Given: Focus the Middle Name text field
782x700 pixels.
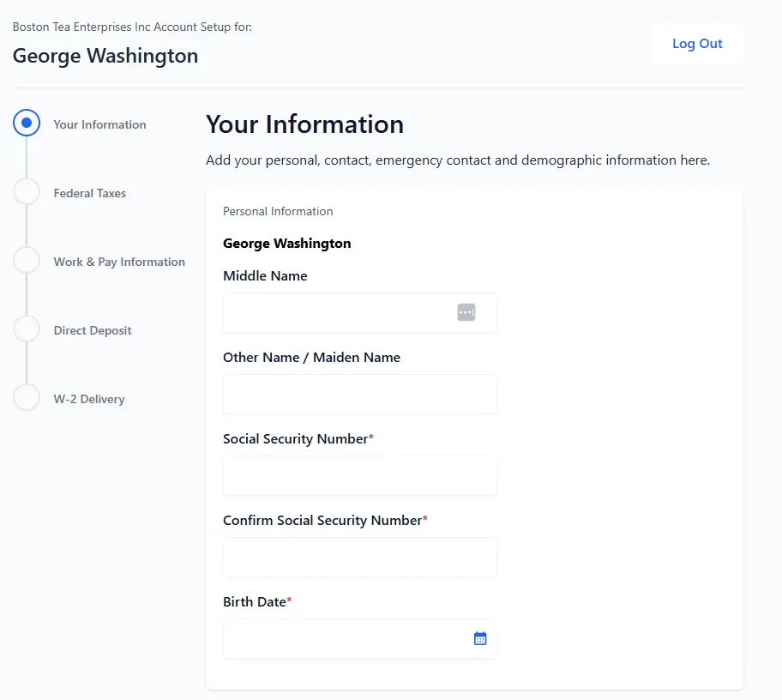Looking at the screenshot, I should (359, 313).
